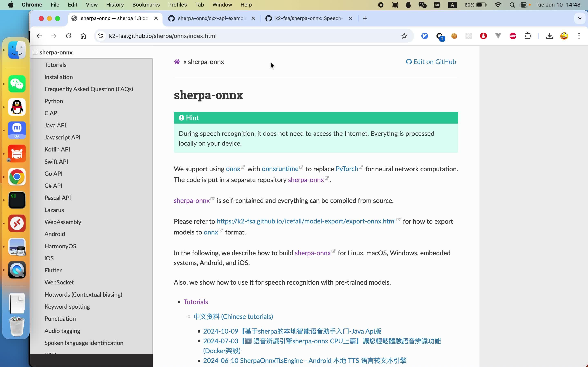Open the tab search dropdown chevron
The width and height of the screenshot is (588, 367).
(579, 18)
